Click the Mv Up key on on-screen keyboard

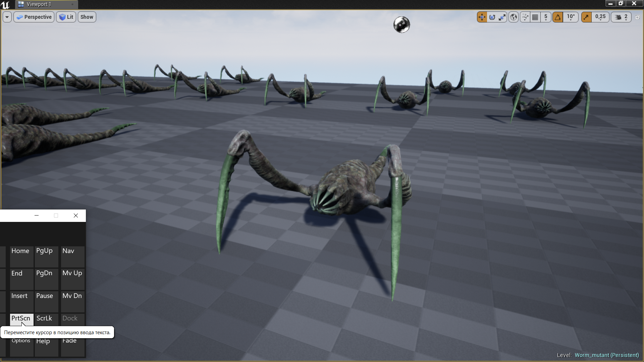[x=72, y=279]
